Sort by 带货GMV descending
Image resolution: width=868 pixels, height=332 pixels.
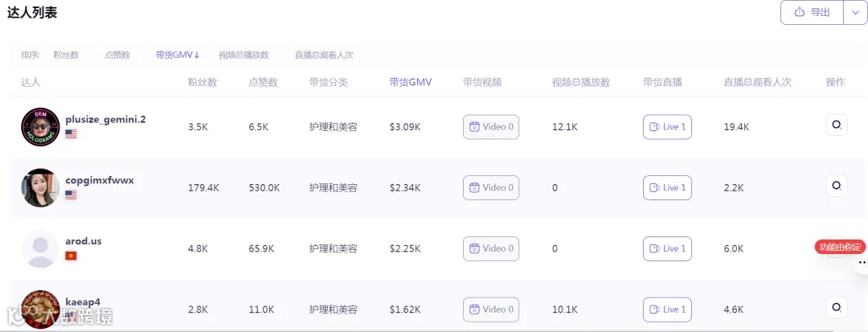pos(178,55)
